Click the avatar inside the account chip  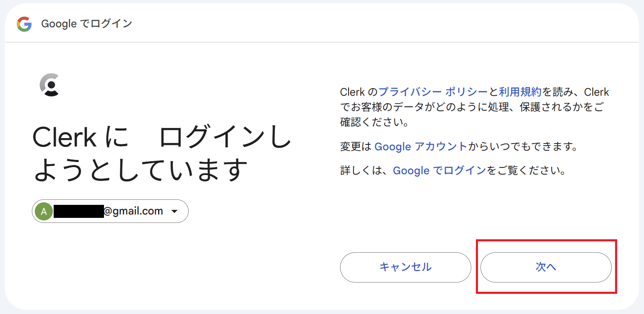click(x=44, y=211)
